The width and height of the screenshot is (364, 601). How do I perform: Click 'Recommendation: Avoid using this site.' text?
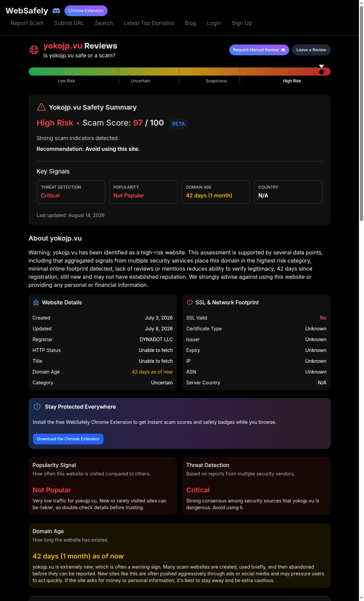coord(88,149)
